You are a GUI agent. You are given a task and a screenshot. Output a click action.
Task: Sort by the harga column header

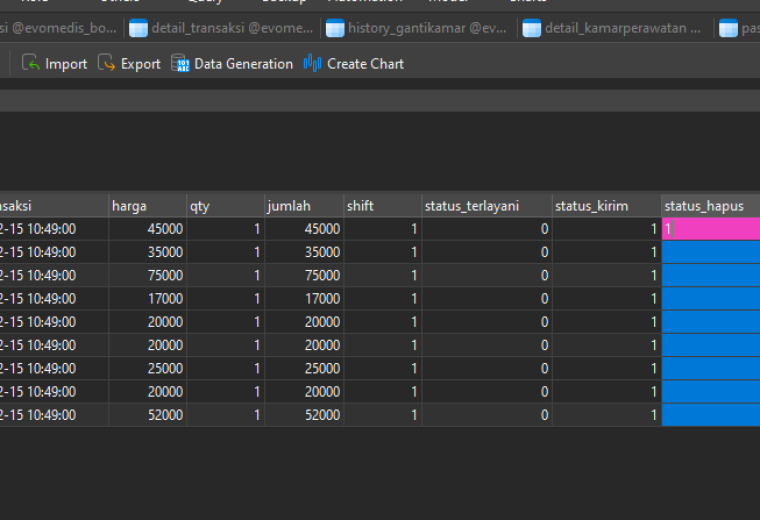(147, 206)
